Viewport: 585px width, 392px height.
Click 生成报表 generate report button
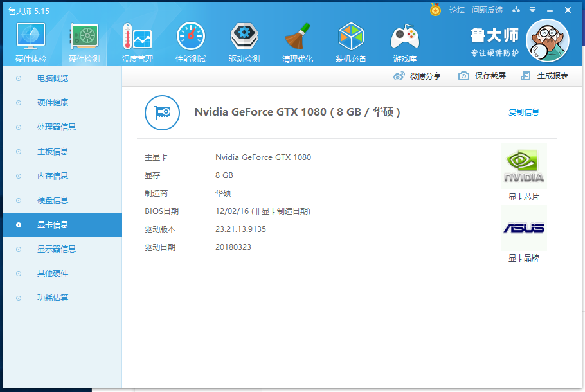point(544,76)
